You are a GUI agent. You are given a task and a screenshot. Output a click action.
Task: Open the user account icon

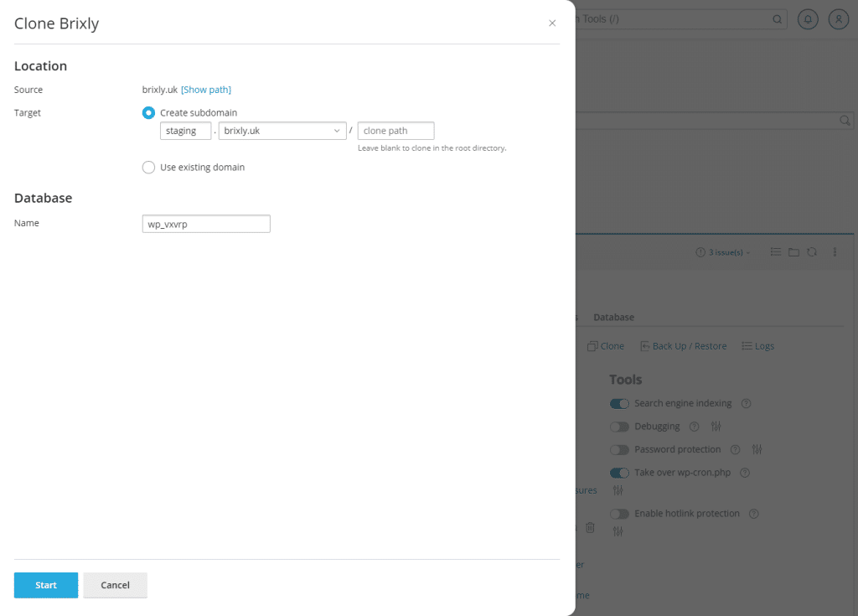pyautogui.click(x=838, y=19)
